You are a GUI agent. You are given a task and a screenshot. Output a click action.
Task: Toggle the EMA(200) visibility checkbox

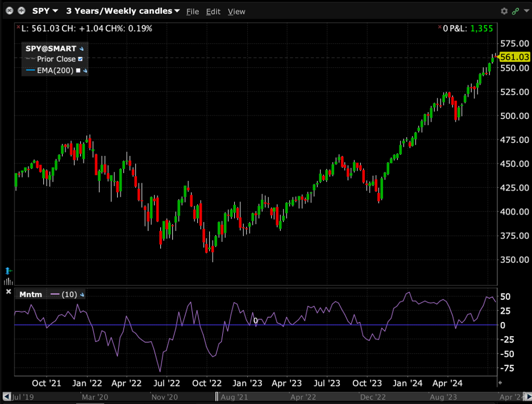tap(78, 71)
